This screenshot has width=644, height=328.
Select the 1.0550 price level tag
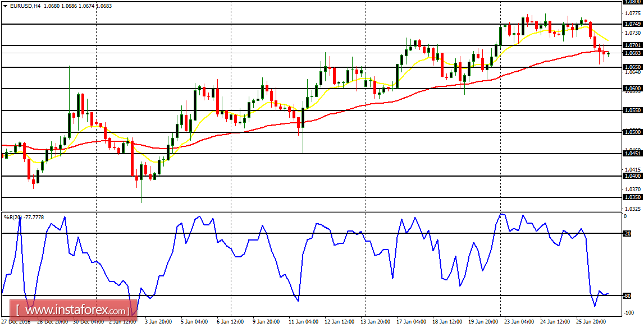tap(633, 110)
